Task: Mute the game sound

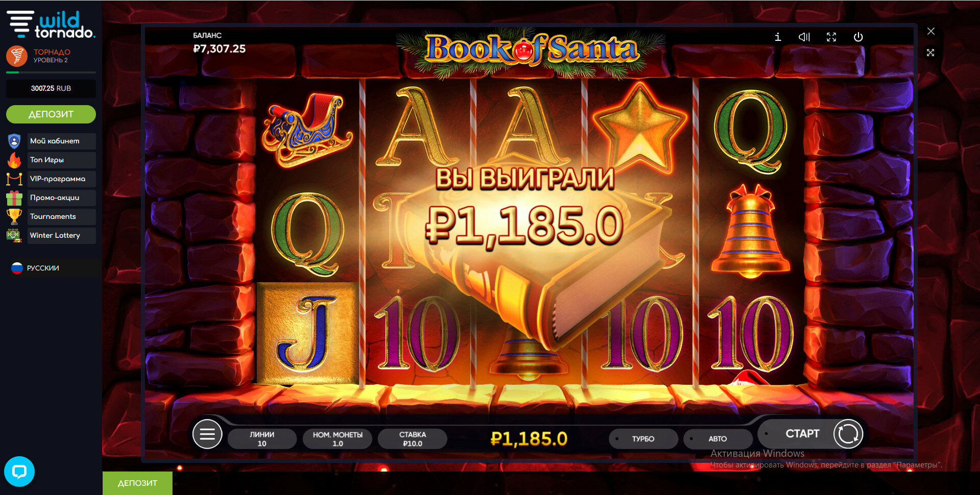Action: (804, 37)
